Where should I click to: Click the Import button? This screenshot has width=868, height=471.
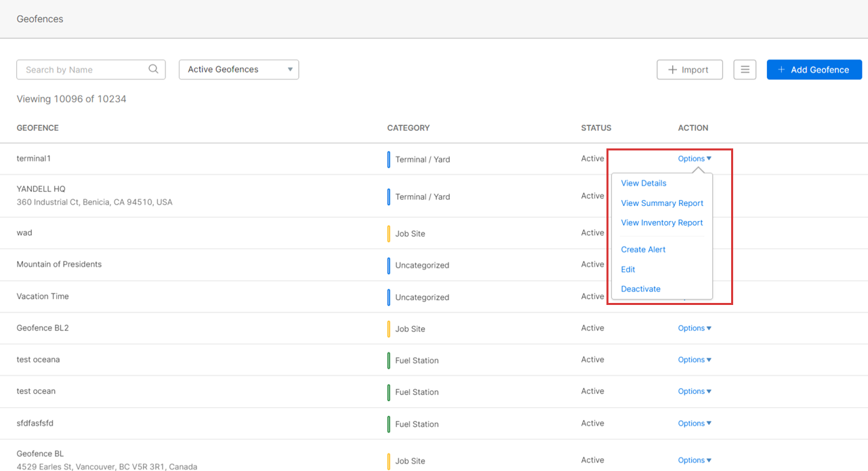(689, 70)
